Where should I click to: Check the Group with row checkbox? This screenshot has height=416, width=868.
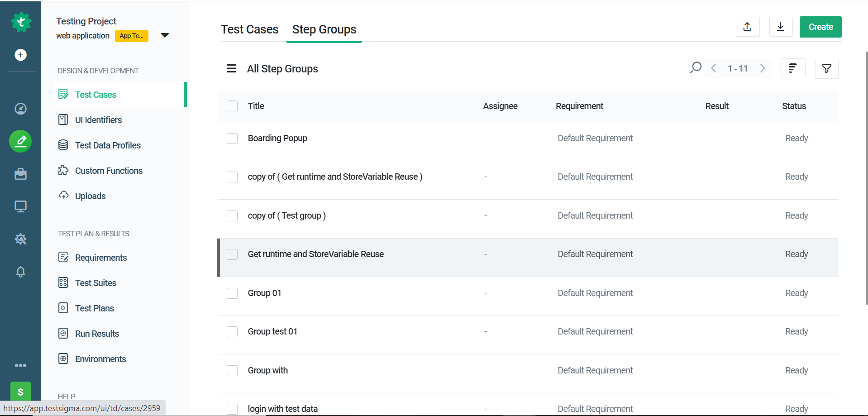pyautogui.click(x=232, y=371)
